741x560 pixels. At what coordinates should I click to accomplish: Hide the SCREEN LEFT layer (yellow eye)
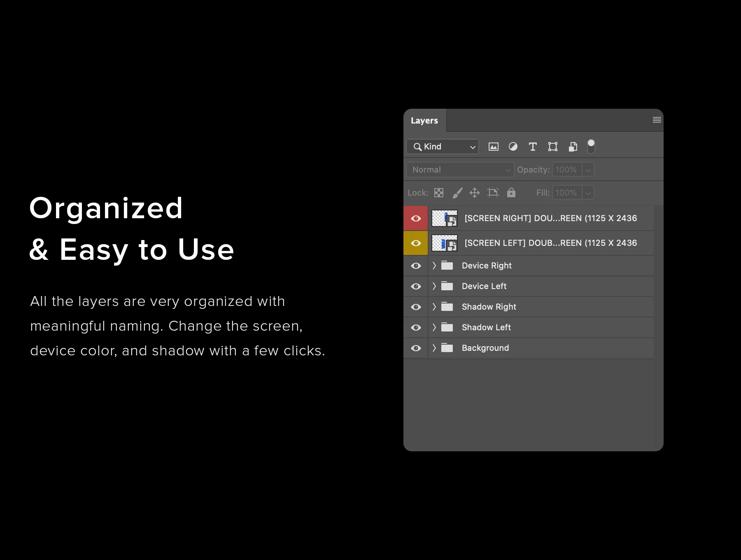(416, 243)
